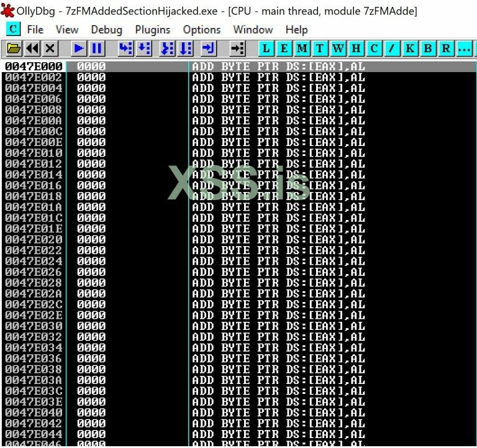Open the Options menu
The width and height of the screenshot is (477, 448).
click(202, 30)
